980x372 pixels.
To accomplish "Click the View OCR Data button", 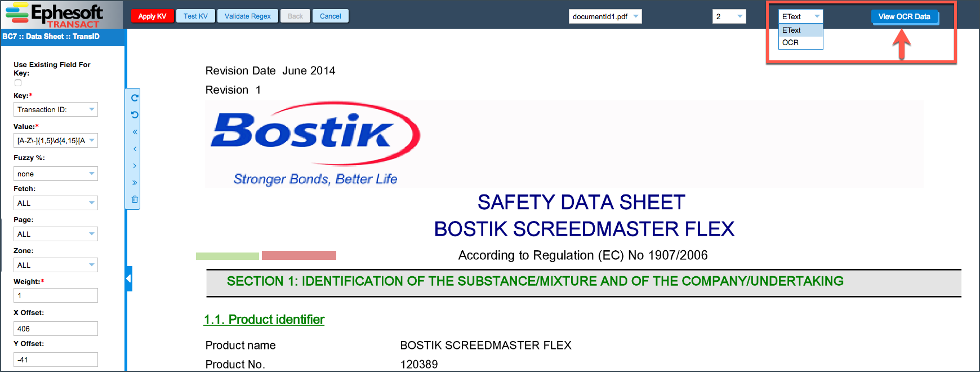I will 905,17.
